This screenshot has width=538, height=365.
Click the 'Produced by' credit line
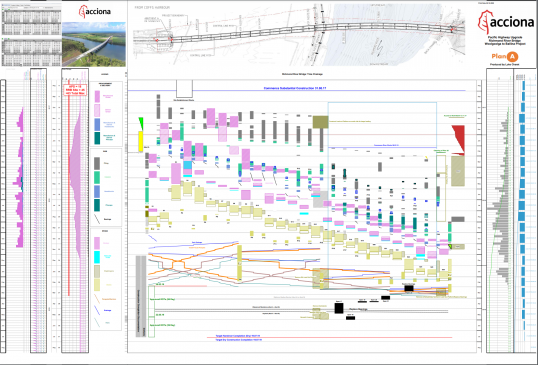504,64
